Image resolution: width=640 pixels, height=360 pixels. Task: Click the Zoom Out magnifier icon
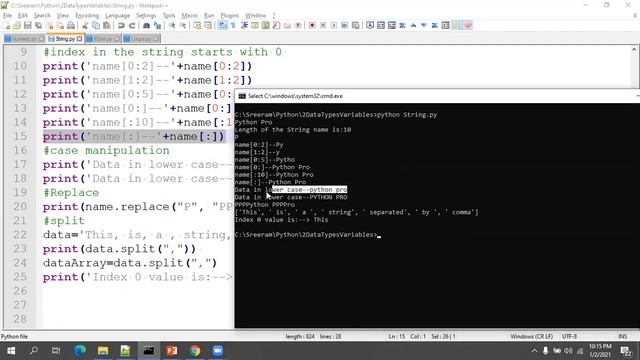click(183, 25)
